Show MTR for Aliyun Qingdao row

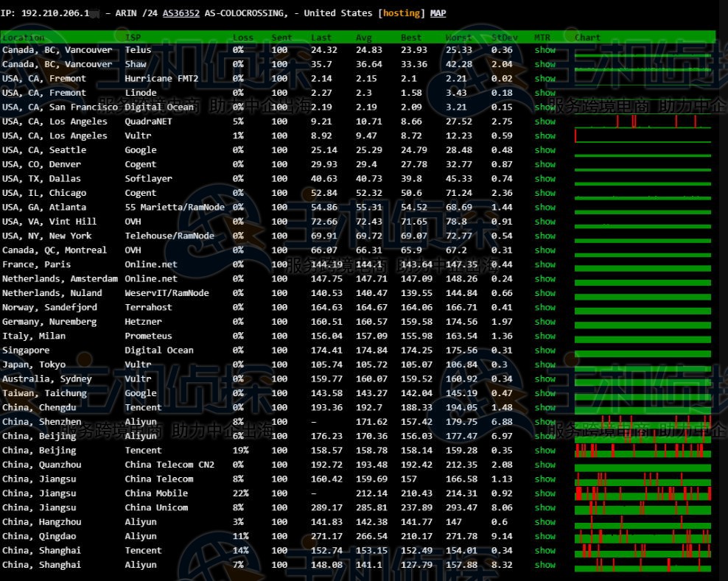[545, 536]
